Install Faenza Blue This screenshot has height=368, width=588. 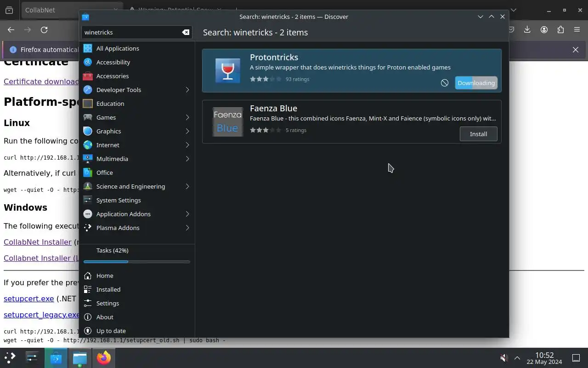tap(478, 134)
